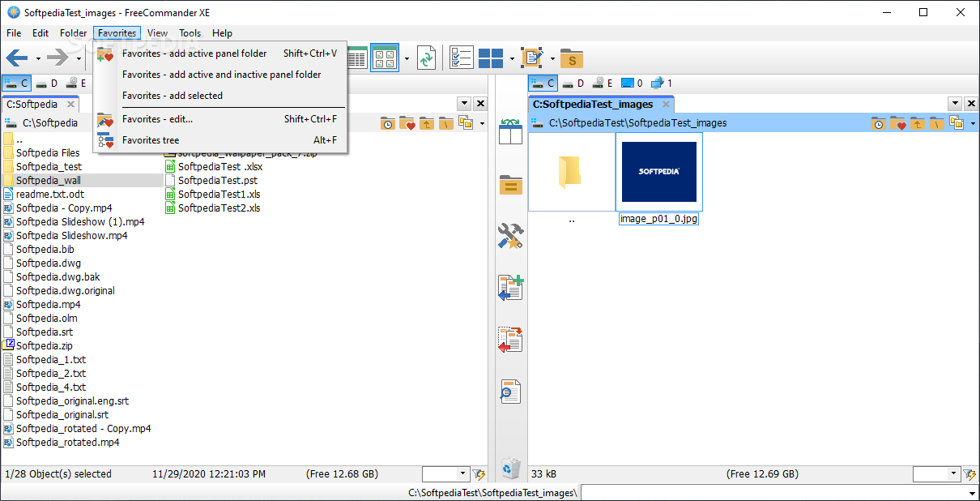980x501 pixels.
Task: Toggle the checkbox multi-select list icon
Action: [461, 58]
